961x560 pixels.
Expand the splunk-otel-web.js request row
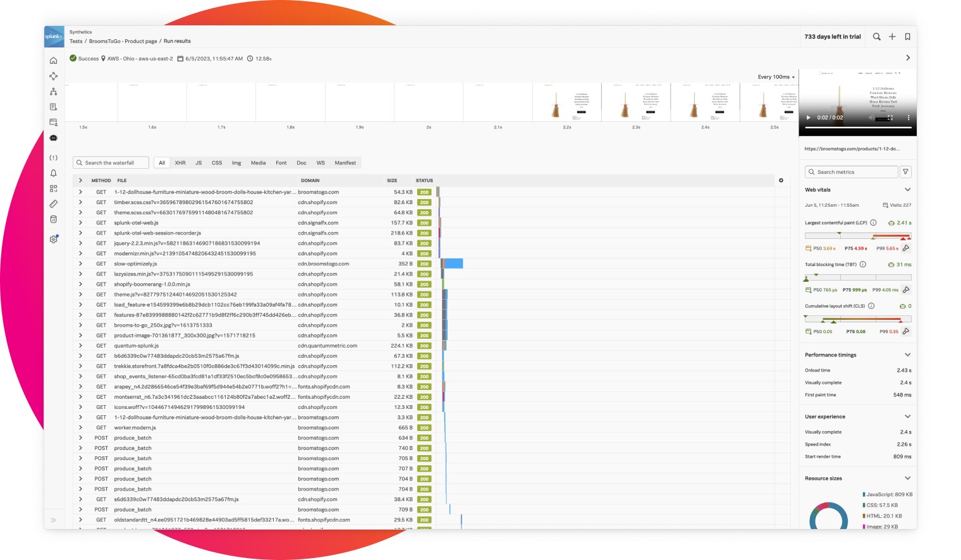coord(80,222)
